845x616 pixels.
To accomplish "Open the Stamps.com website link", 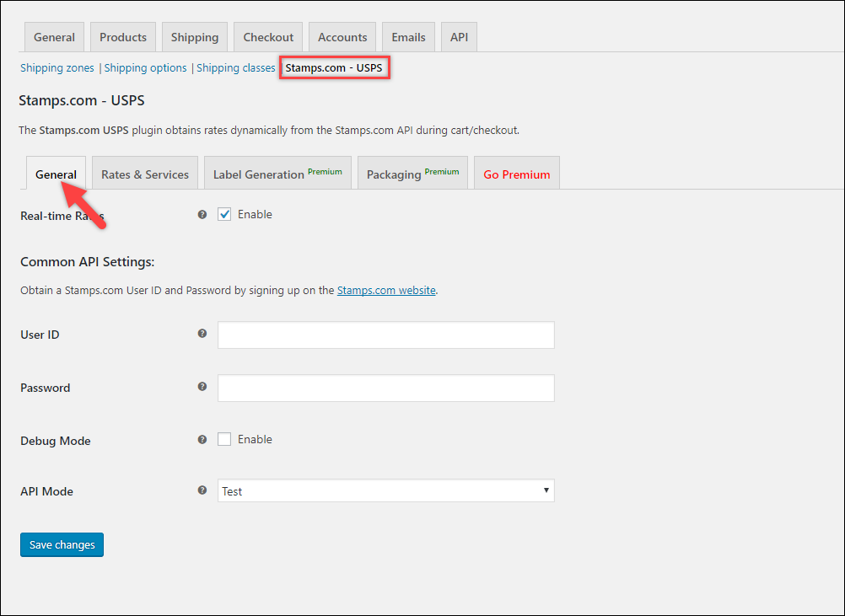I will tap(386, 290).
